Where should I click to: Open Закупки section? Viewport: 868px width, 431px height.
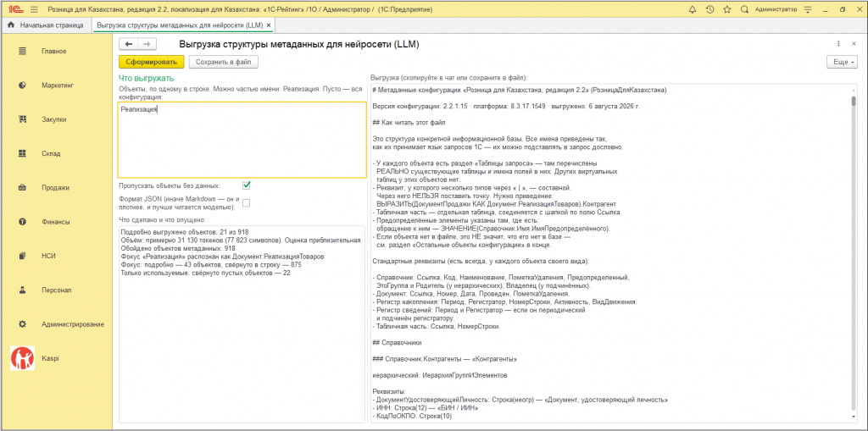pos(54,119)
